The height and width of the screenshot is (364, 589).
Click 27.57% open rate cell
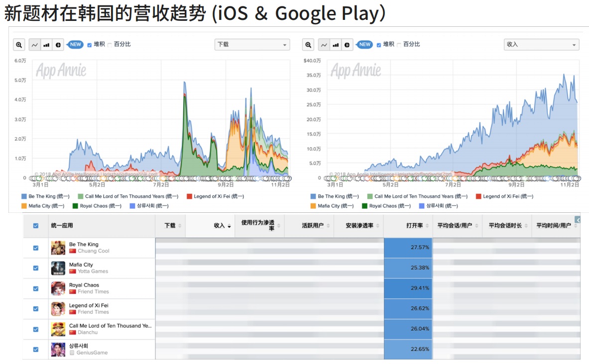(408, 248)
